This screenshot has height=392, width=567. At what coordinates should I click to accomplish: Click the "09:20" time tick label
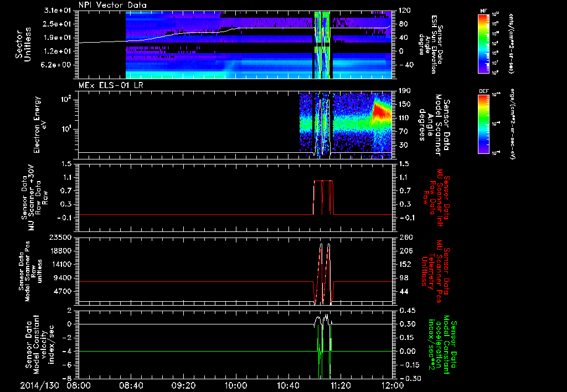(183, 385)
